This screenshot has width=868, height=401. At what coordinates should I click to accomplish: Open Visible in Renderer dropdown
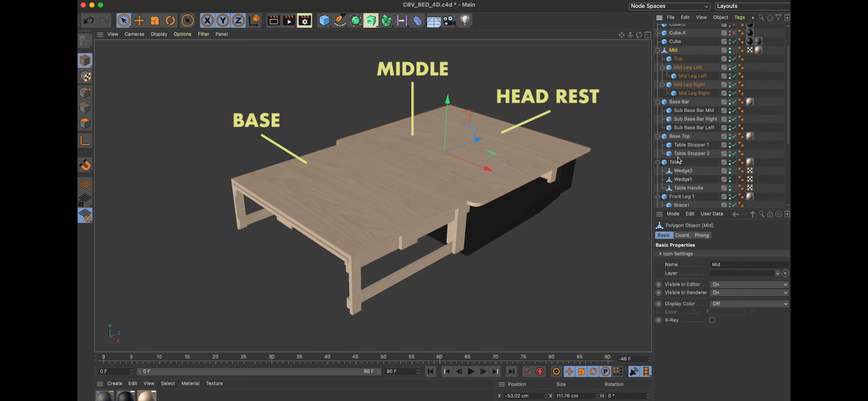(x=749, y=292)
